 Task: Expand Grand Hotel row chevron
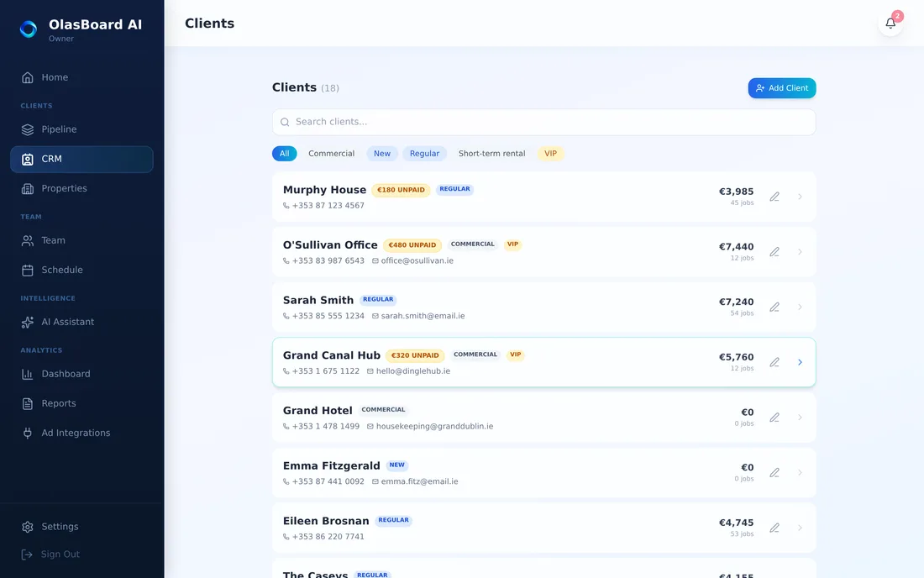point(800,418)
